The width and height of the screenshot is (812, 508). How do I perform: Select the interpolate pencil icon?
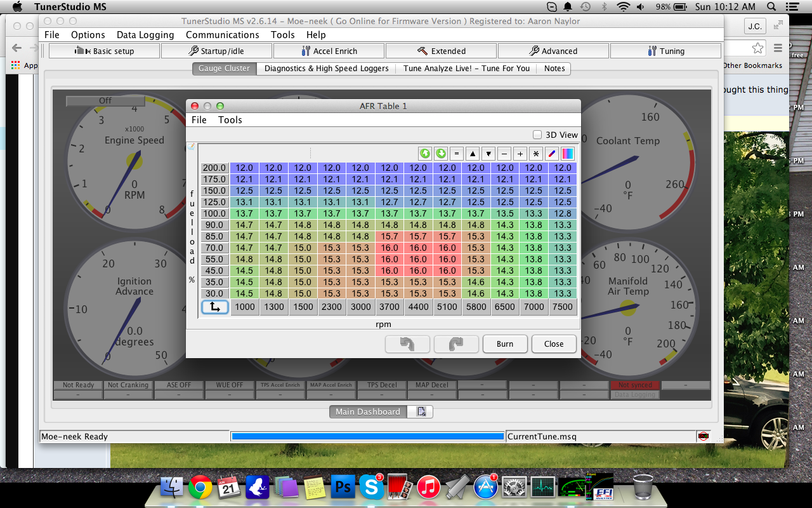coord(552,154)
